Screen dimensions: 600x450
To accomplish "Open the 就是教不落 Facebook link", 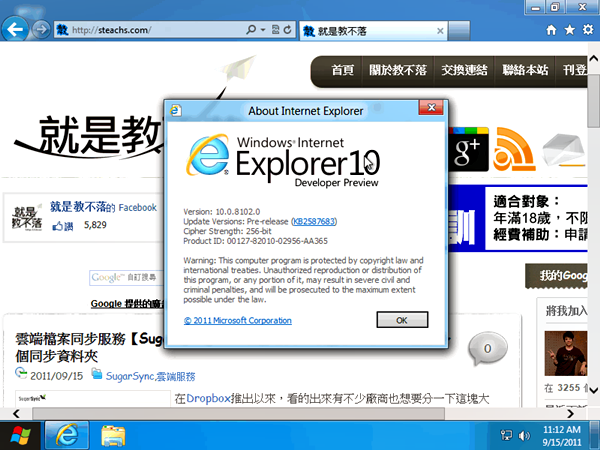I will coord(103,207).
